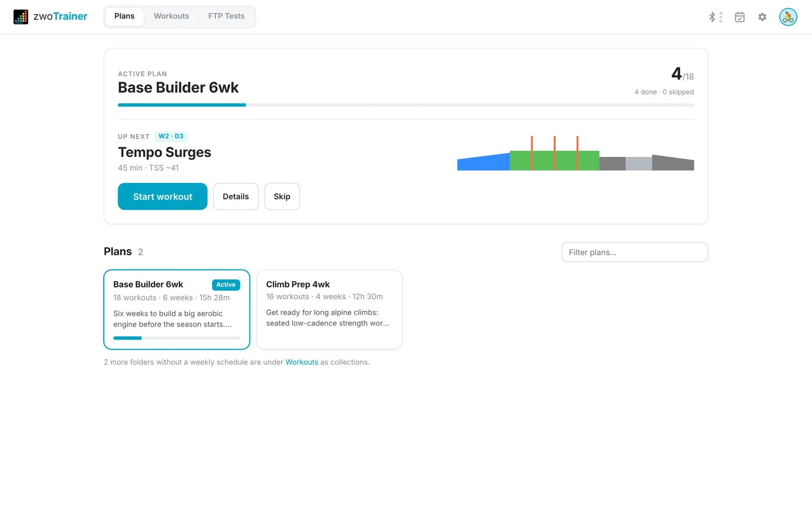812x508 pixels.
Task: Switch to the FTP Tests tab
Action: tap(226, 16)
